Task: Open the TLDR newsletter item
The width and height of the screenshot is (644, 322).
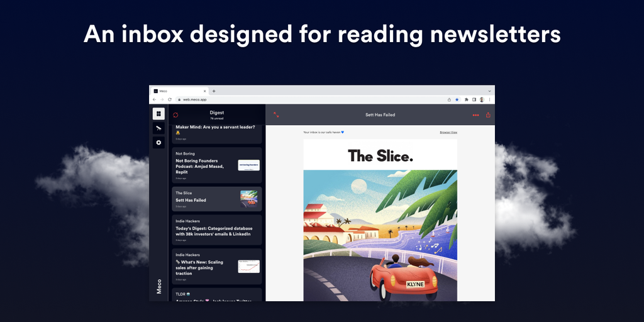Action: (217, 294)
